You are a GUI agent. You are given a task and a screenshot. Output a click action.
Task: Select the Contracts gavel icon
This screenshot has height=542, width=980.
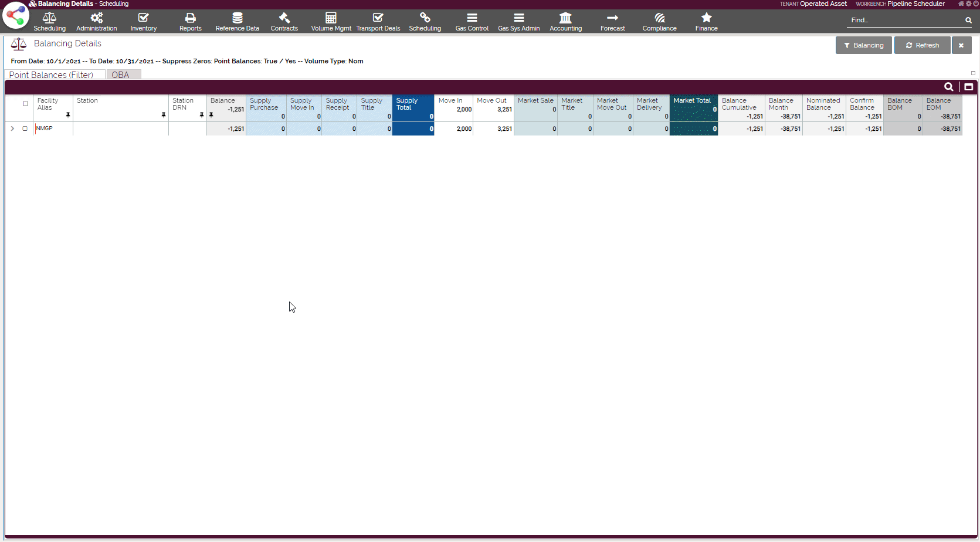click(x=284, y=18)
